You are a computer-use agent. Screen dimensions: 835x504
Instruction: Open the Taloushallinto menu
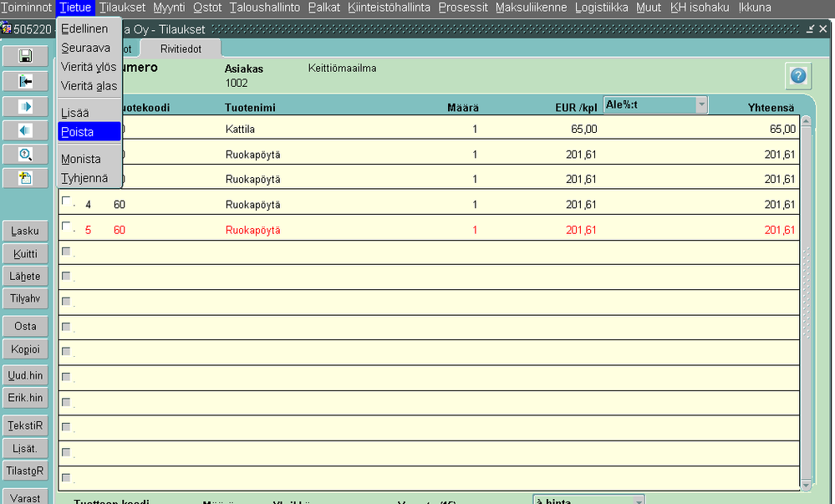pos(265,8)
